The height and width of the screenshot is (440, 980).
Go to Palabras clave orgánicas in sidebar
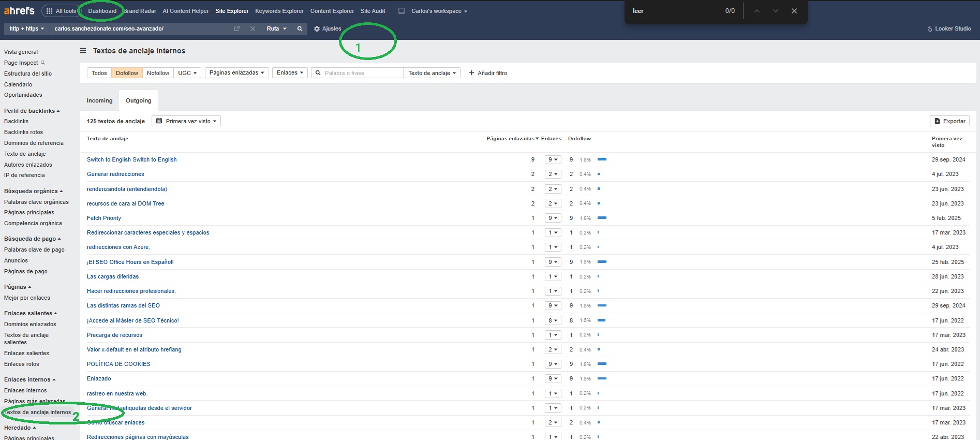click(36, 202)
